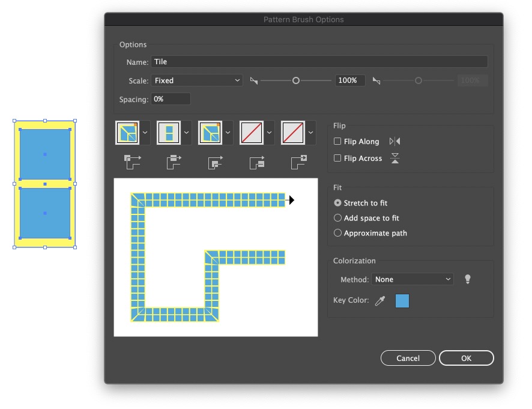Open the side tile dropdown

tap(186, 132)
